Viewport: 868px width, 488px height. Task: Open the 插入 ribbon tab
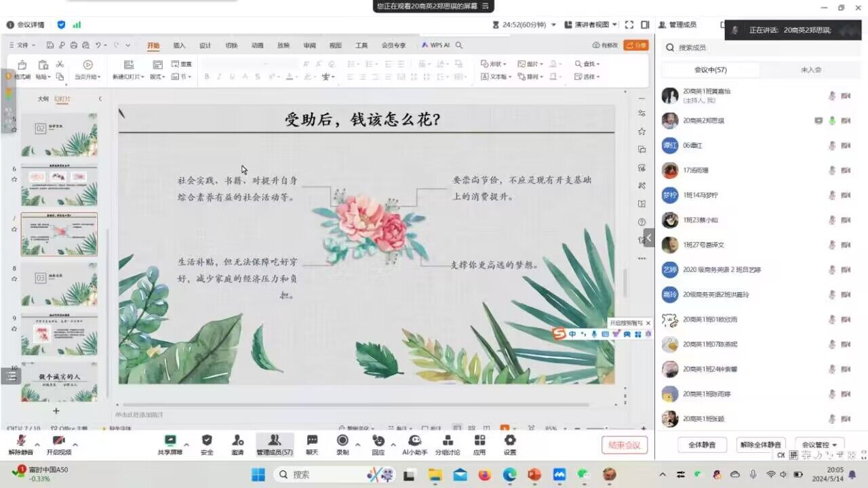click(179, 45)
